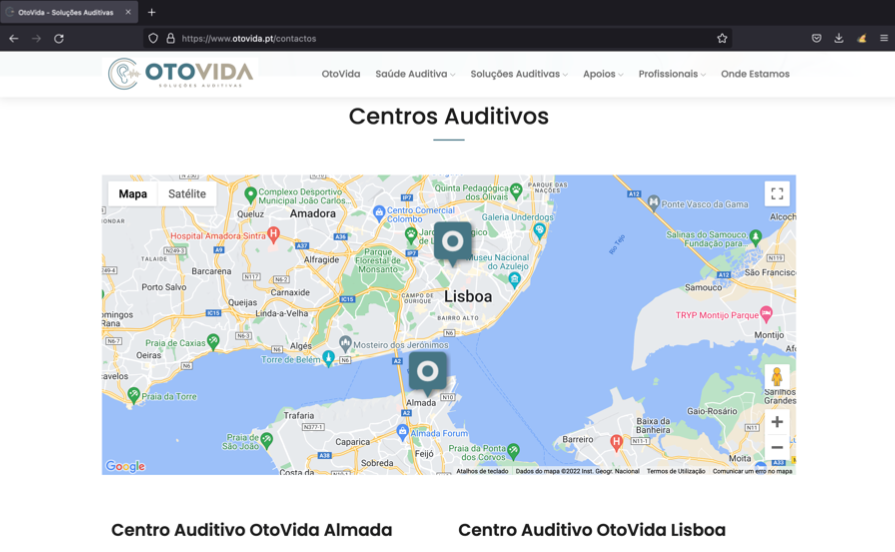Screen dimensions: 895x552
Task: Reload the page with refresh icon
Action: (59, 38)
